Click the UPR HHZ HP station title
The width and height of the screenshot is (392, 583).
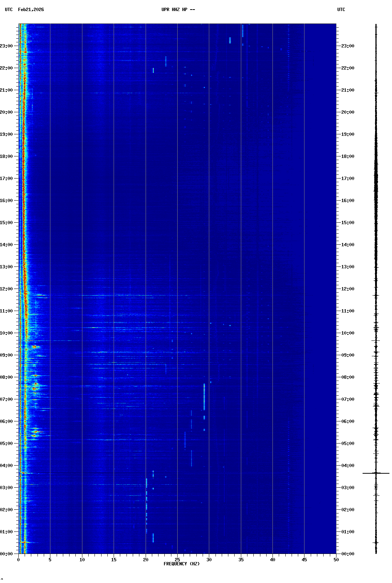tap(178, 10)
